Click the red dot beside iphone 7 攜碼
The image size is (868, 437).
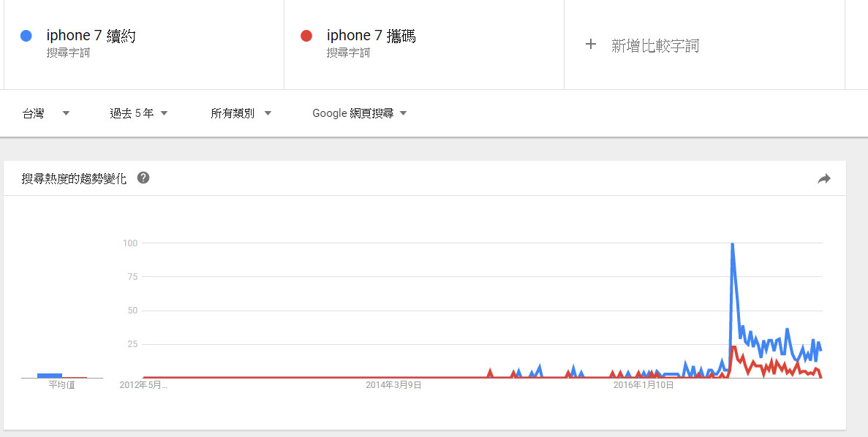tap(306, 35)
